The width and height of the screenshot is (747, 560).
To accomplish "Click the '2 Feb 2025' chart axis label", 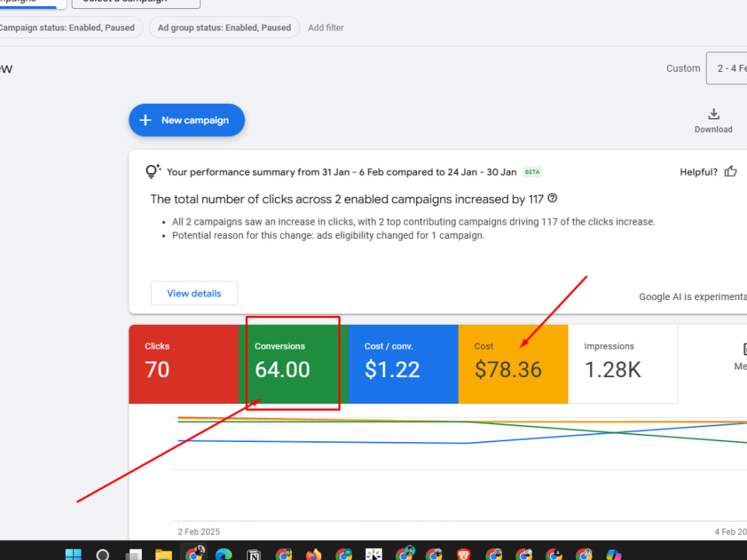I will coord(199,532).
